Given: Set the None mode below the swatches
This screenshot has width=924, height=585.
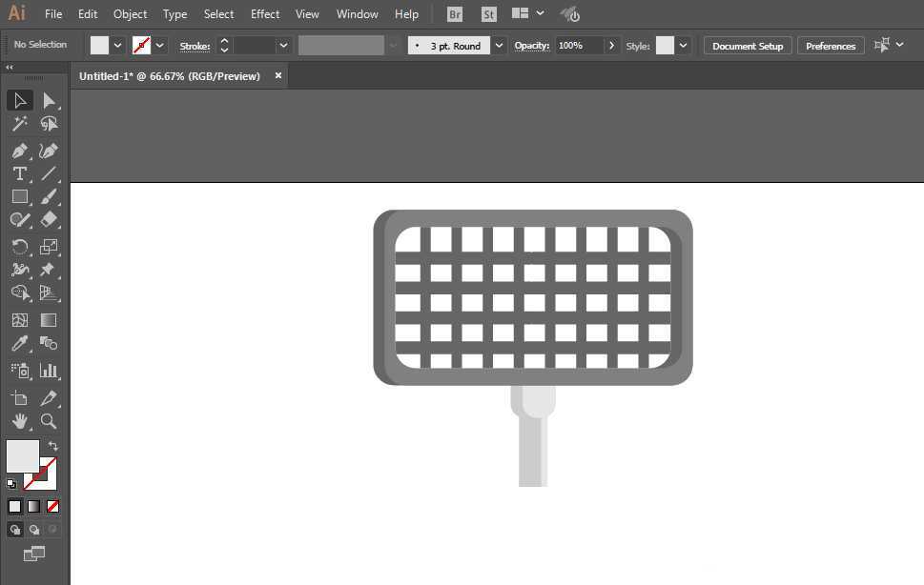Looking at the screenshot, I should [x=53, y=506].
